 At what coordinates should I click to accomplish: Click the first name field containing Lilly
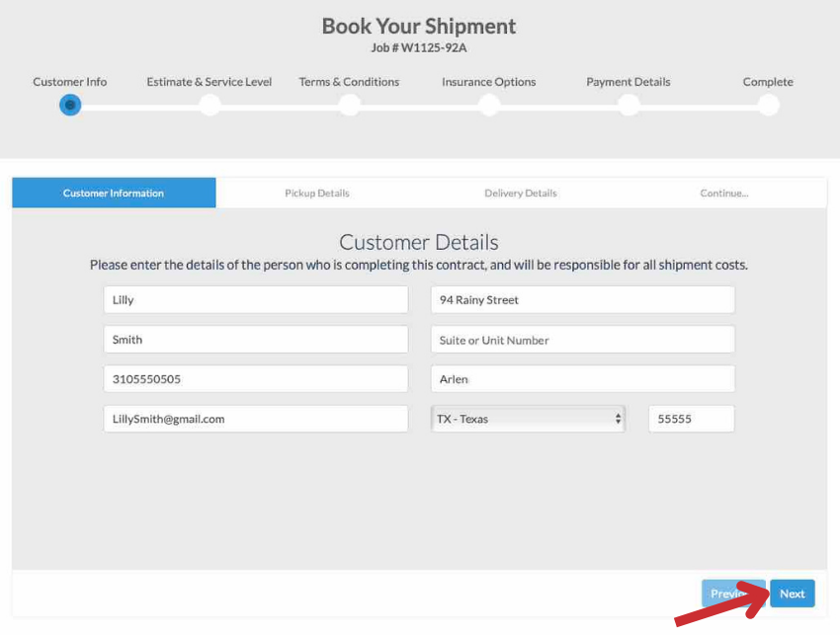(255, 300)
